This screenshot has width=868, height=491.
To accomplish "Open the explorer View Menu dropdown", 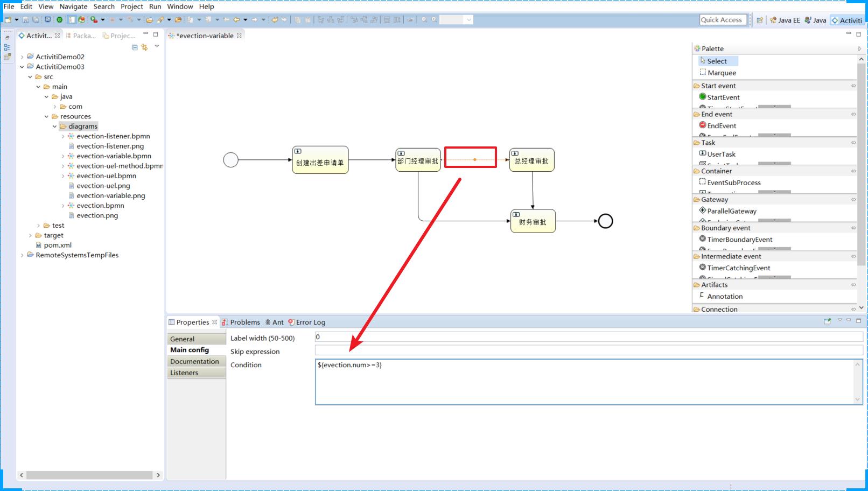I will [157, 47].
